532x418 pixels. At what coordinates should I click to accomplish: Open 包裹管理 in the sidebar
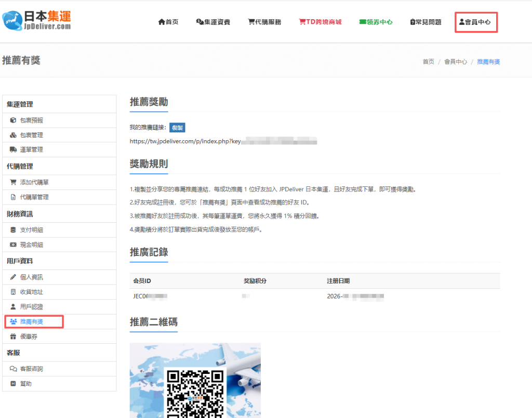click(x=31, y=135)
